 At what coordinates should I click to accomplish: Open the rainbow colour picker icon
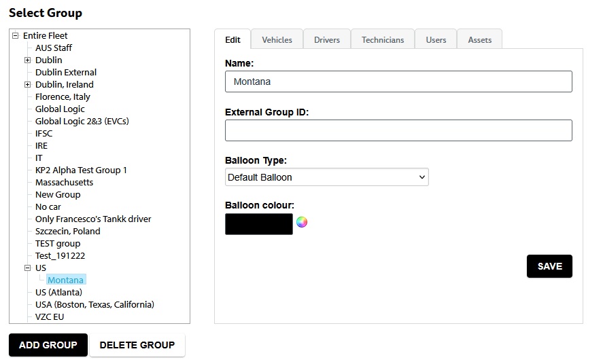point(302,222)
